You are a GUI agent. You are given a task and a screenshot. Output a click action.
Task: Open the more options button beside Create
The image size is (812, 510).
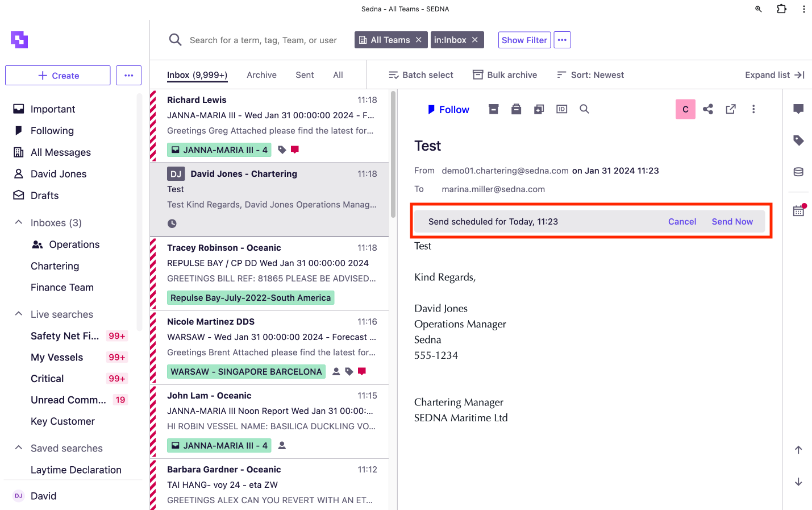pos(129,76)
